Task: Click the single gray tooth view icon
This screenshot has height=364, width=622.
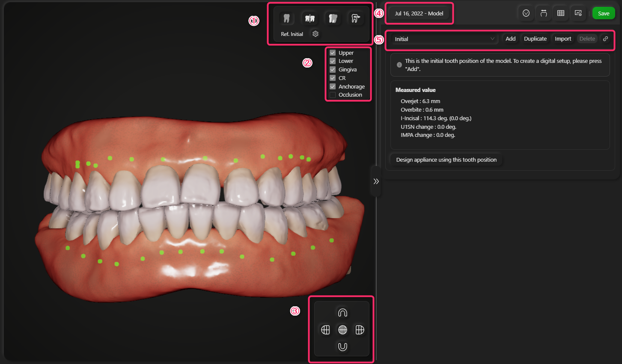Action: (x=287, y=18)
